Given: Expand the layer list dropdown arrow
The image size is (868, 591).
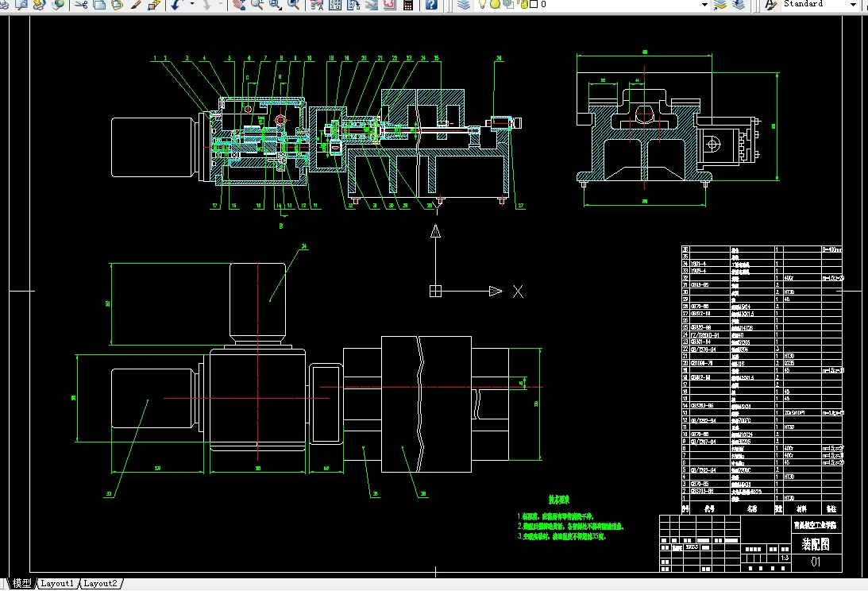Looking at the screenshot, I should click(704, 5).
